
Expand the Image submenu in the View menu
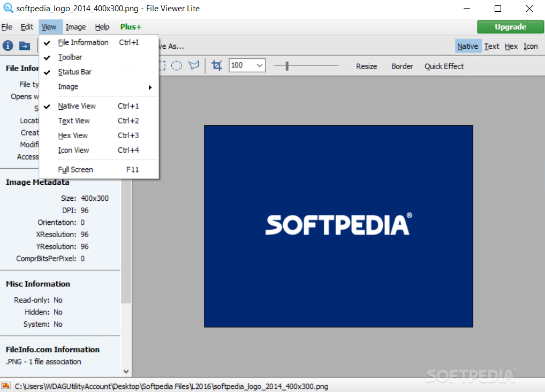point(99,87)
